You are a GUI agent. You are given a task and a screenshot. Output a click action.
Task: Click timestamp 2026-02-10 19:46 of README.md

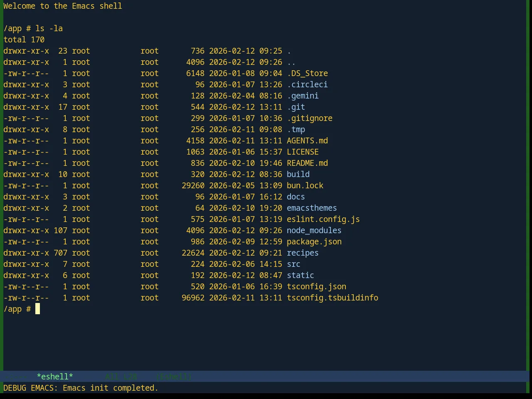[246, 163]
